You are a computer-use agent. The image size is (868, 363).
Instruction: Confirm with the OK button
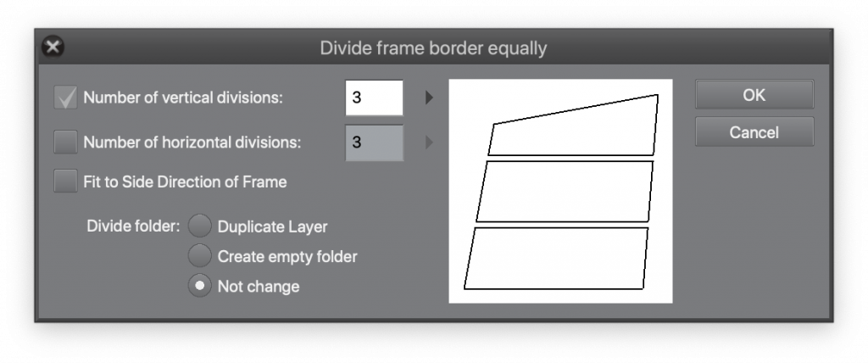click(x=754, y=95)
